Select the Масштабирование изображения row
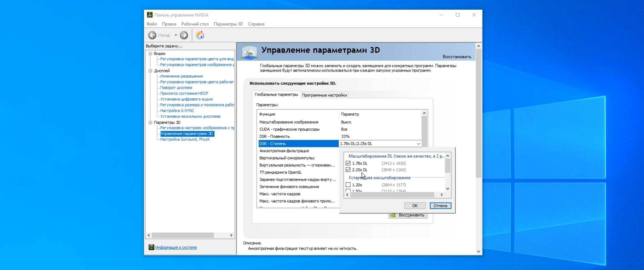The width and height of the screenshot is (644, 270). tap(339, 122)
